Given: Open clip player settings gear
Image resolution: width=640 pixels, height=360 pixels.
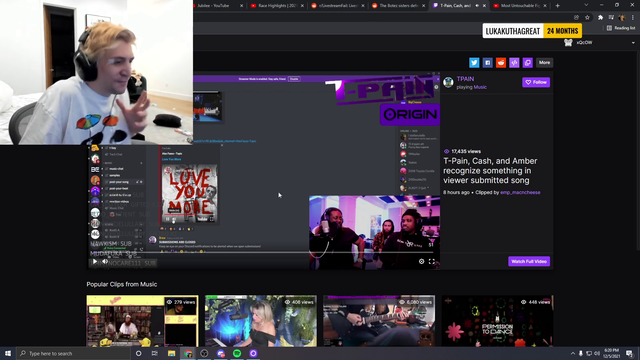Looking at the screenshot, I should [421, 262].
